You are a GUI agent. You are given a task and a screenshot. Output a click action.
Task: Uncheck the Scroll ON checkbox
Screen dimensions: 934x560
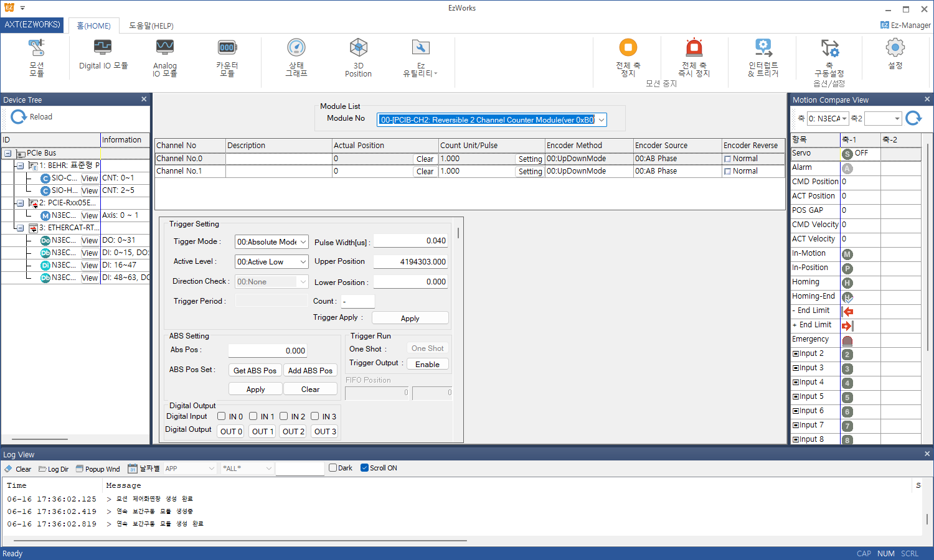pos(364,468)
